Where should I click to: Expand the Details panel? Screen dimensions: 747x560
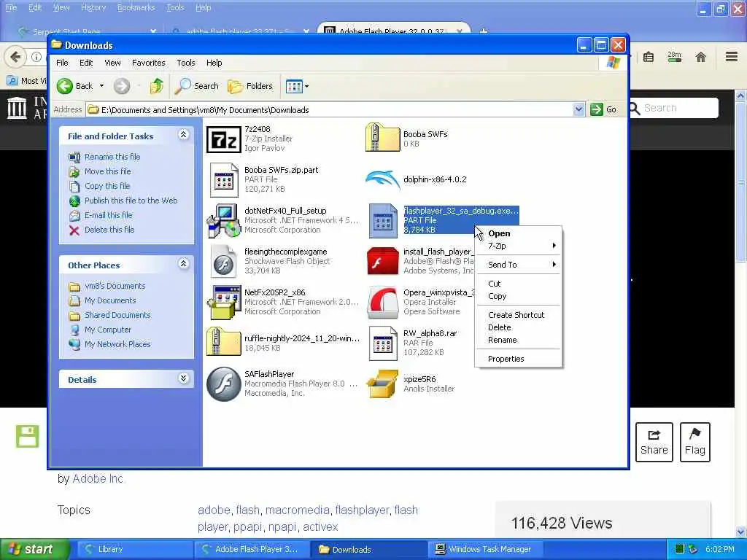pos(183,379)
